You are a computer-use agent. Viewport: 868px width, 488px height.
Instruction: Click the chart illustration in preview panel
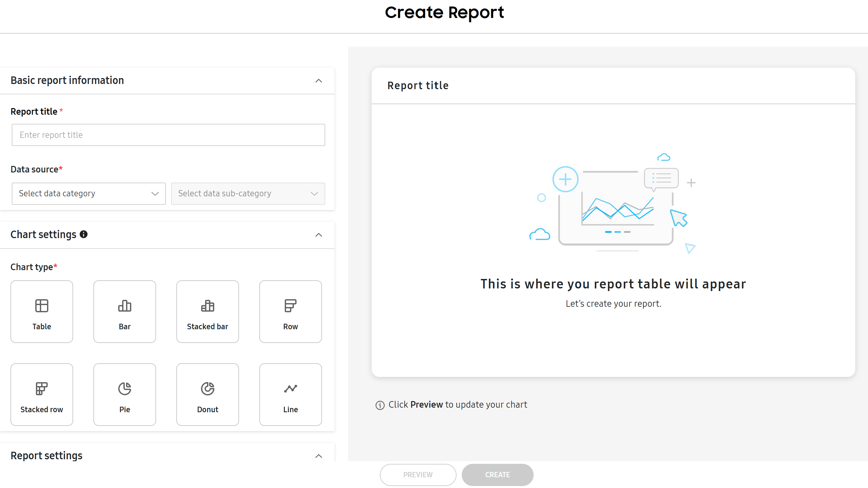click(x=613, y=203)
